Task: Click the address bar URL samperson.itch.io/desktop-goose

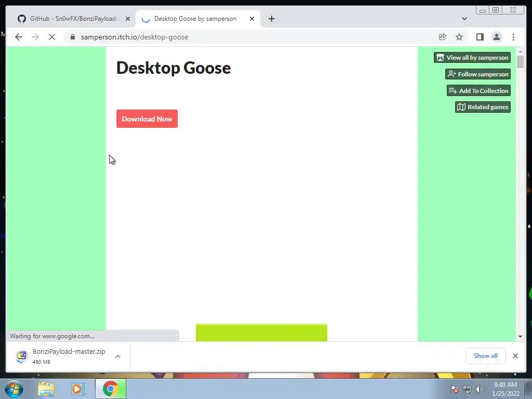Action: (x=135, y=37)
